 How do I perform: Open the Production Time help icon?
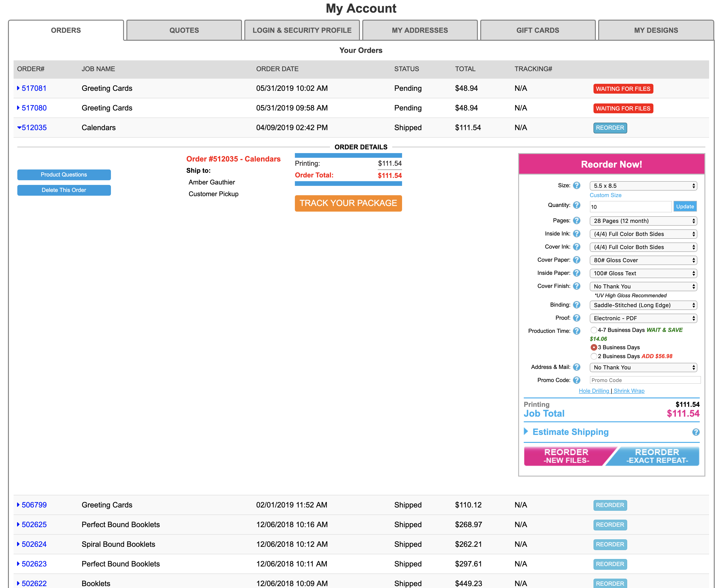click(x=576, y=331)
